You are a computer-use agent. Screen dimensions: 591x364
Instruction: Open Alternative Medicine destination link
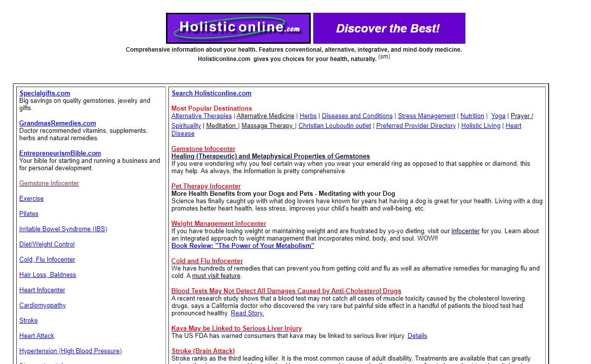(265, 116)
